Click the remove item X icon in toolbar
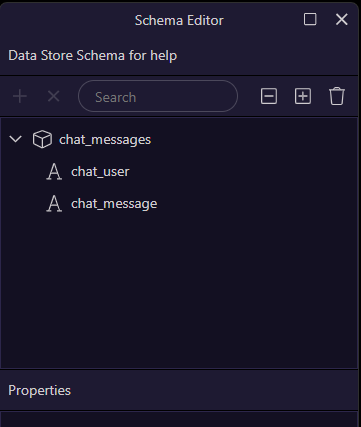This screenshot has width=361, height=427. (x=54, y=97)
